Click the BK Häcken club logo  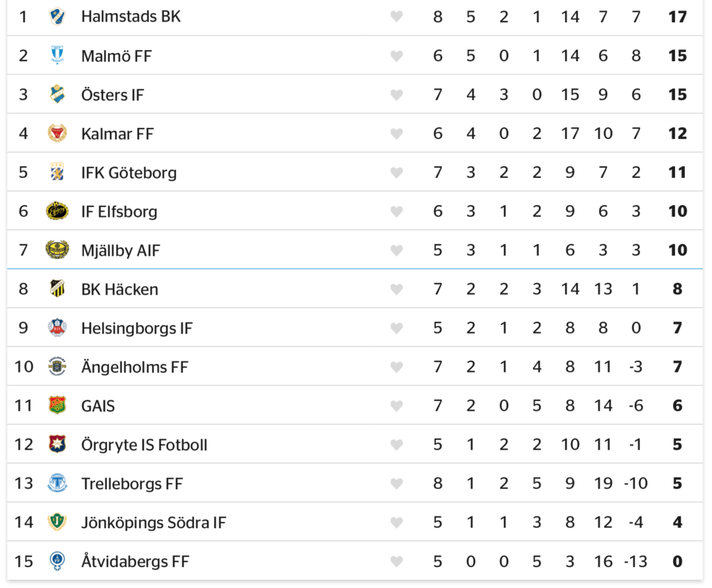click(57, 289)
